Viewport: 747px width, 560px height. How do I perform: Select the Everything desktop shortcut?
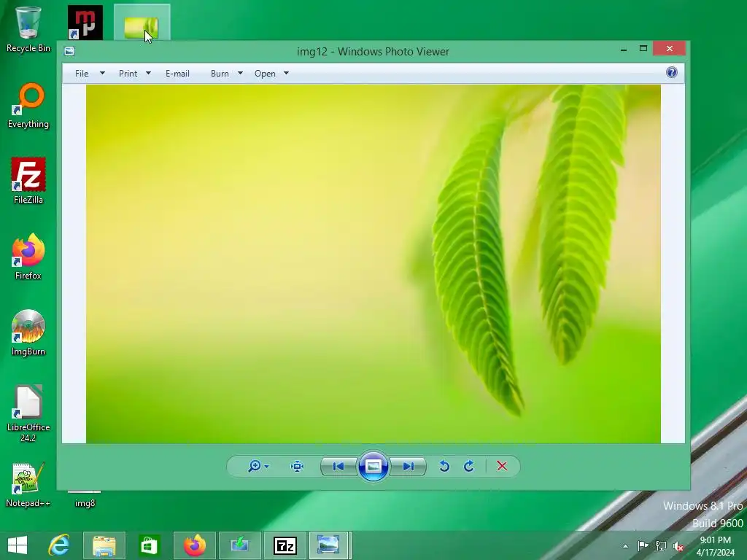coord(28,106)
